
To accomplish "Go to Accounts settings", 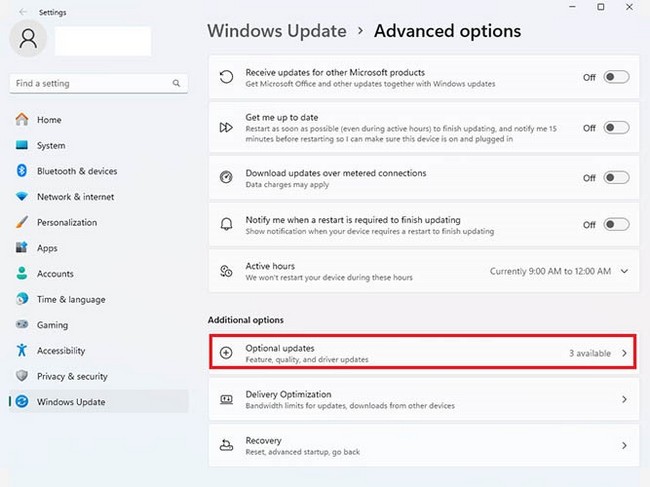I will click(98, 274).
